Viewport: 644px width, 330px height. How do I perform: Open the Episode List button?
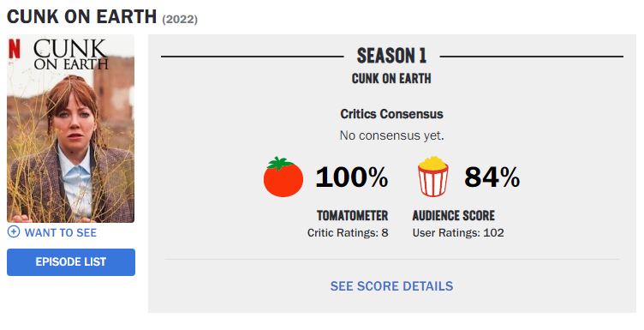71,262
